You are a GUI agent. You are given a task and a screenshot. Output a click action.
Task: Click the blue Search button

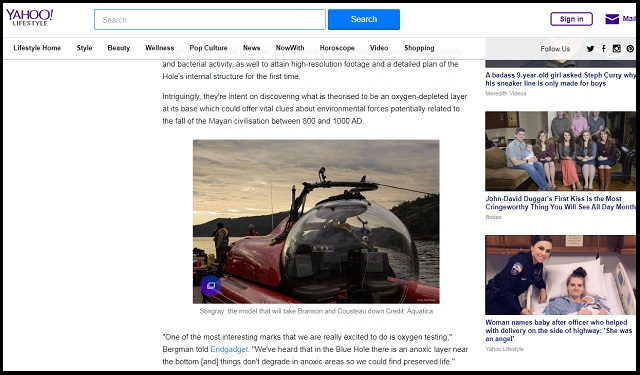click(364, 19)
